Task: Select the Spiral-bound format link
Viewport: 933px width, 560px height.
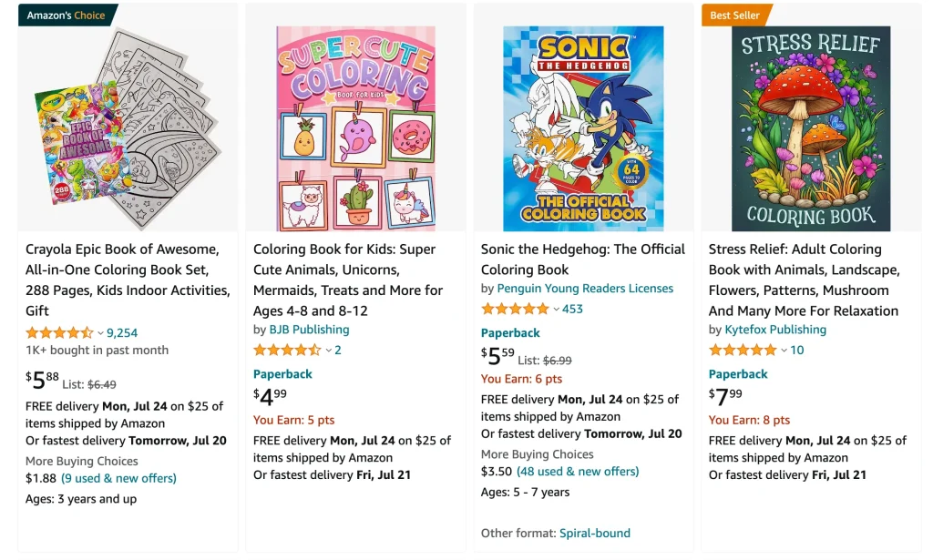Action: point(594,533)
